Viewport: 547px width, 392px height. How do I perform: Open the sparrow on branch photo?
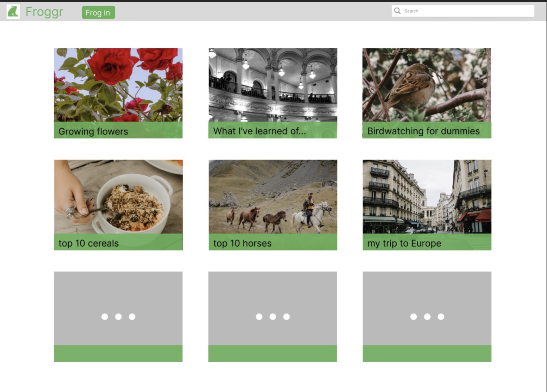coord(426,85)
